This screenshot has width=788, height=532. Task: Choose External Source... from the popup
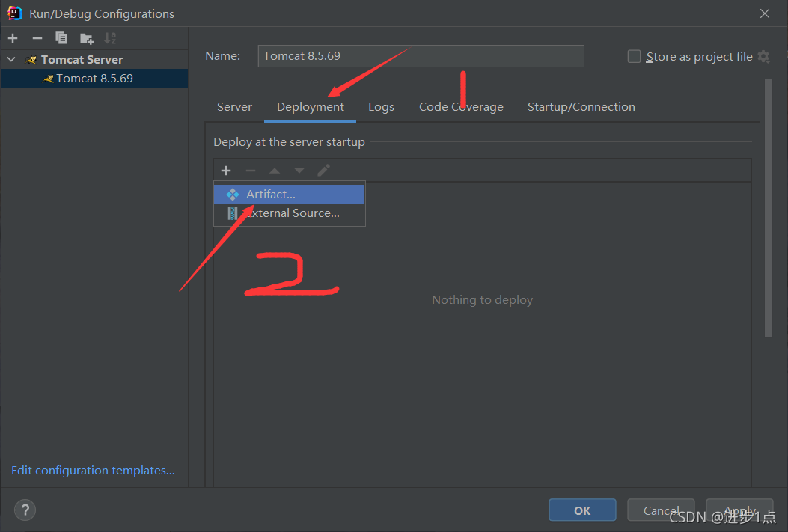[x=289, y=213]
